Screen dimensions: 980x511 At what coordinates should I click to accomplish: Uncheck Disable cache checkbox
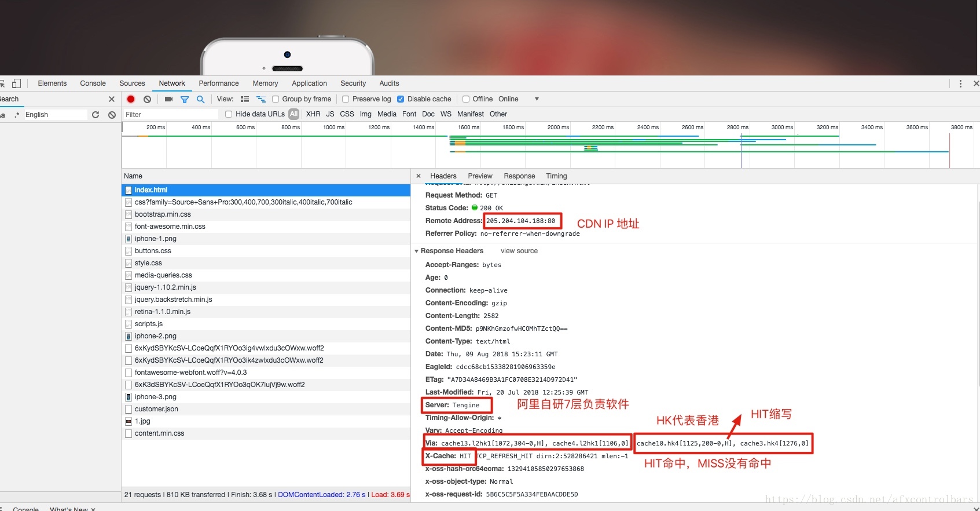coord(401,99)
